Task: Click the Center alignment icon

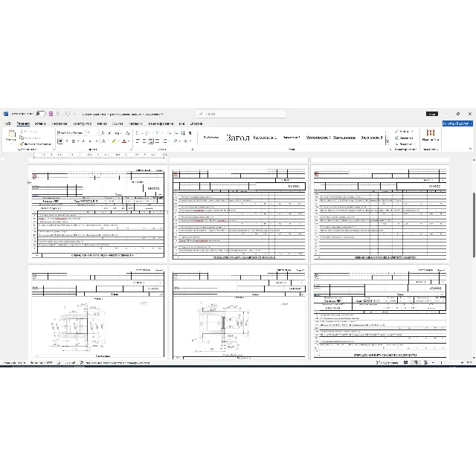Action: pyautogui.click(x=144, y=141)
